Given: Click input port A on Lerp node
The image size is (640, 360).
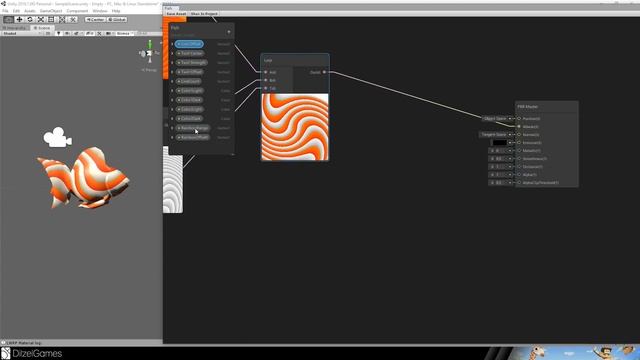Looking at the screenshot, I should 266,72.
